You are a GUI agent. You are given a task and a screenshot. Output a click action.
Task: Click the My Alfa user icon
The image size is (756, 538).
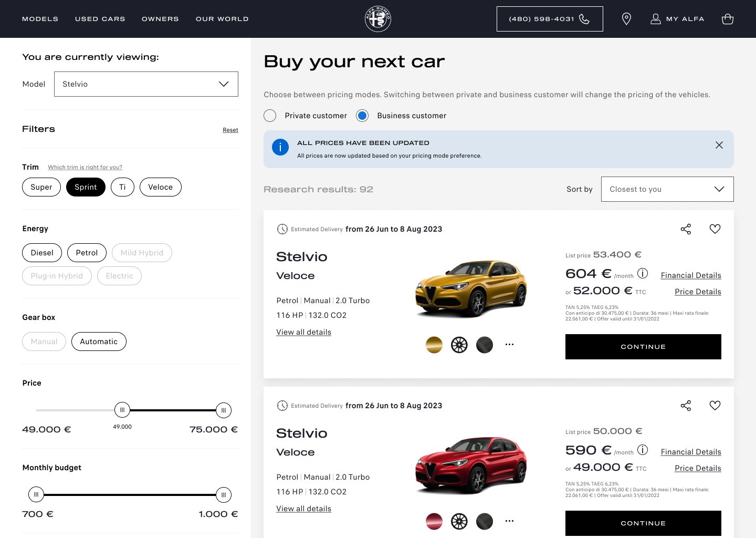(656, 19)
